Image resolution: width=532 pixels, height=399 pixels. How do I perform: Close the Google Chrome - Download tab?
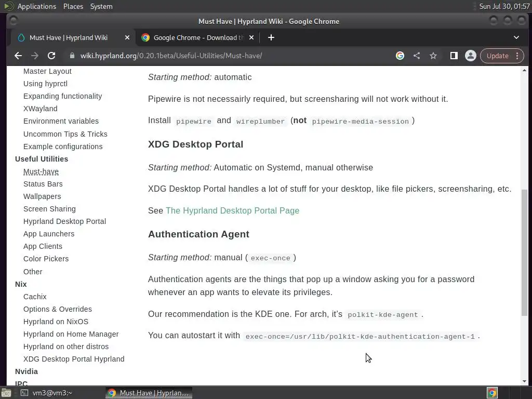pyautogui.click(x=251, y=37)
